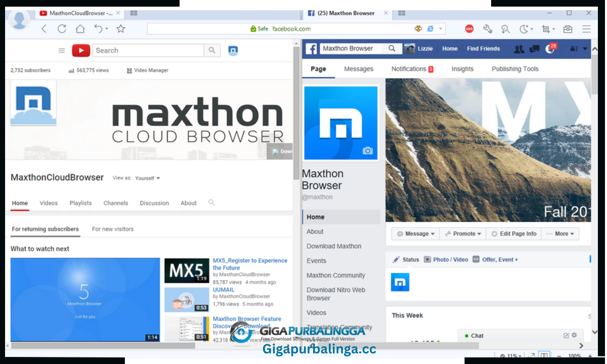The image size is (607, 364).
Task: Go back with the browser back arrow
Action: pyautogui.click(x=44, y=29)
